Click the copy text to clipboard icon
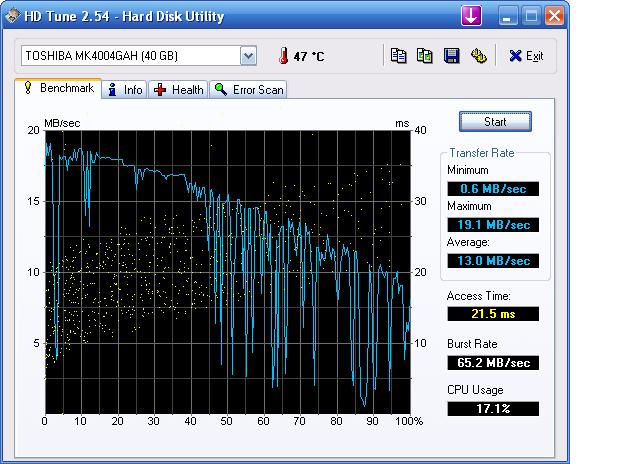Viewport: 640px width, 464px height. (398, 56)
